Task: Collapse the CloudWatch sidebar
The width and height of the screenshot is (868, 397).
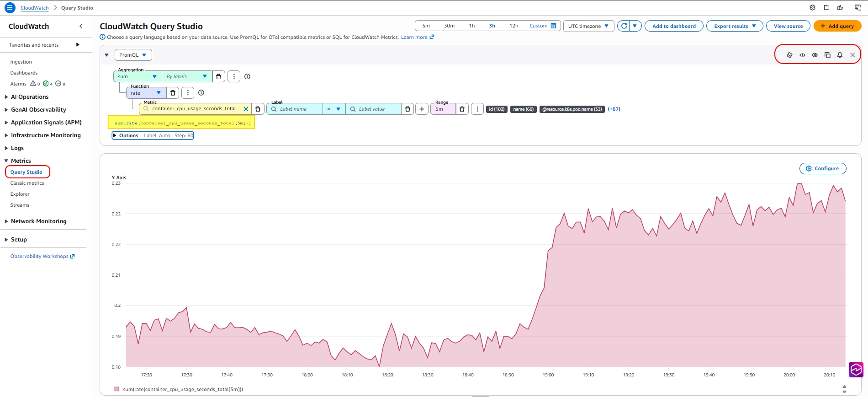Action: tap(81, 27)
